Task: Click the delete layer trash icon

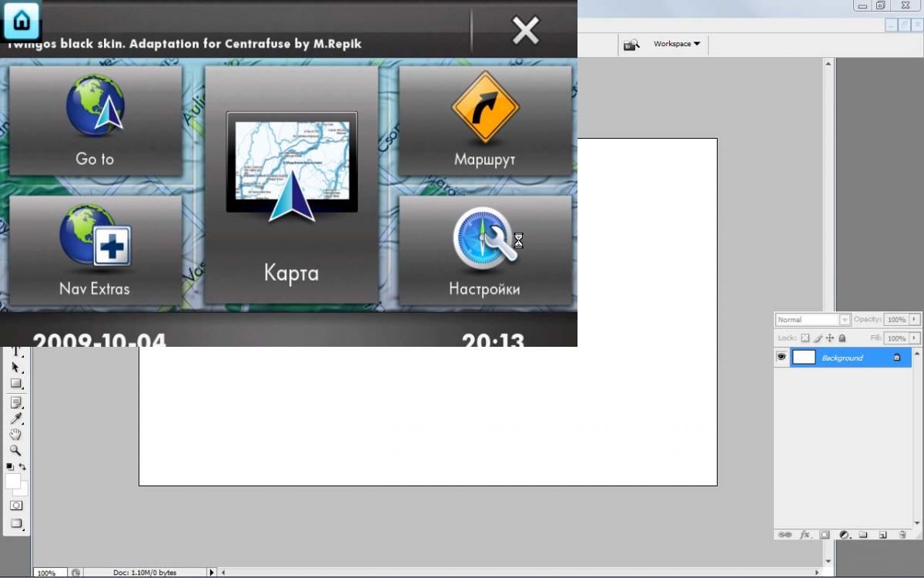Action: coord(902,534)
